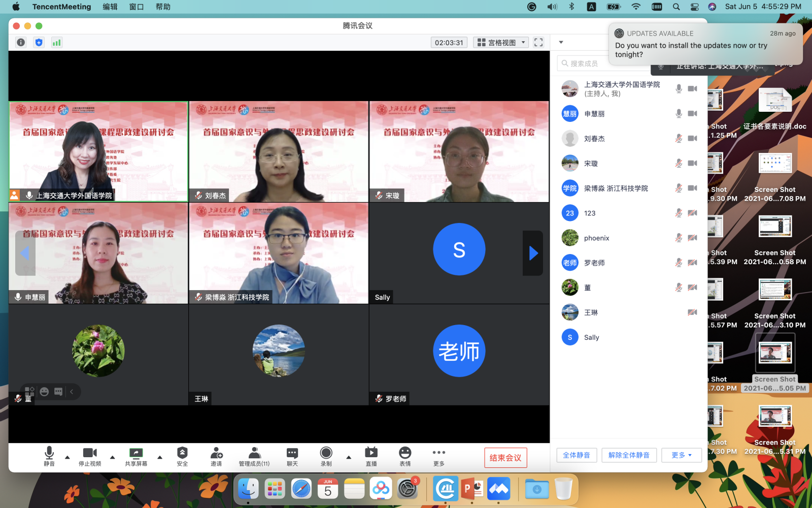Open the 更多 dropdown in the member panel
The image size is (812, 508).
pos(681,455)
